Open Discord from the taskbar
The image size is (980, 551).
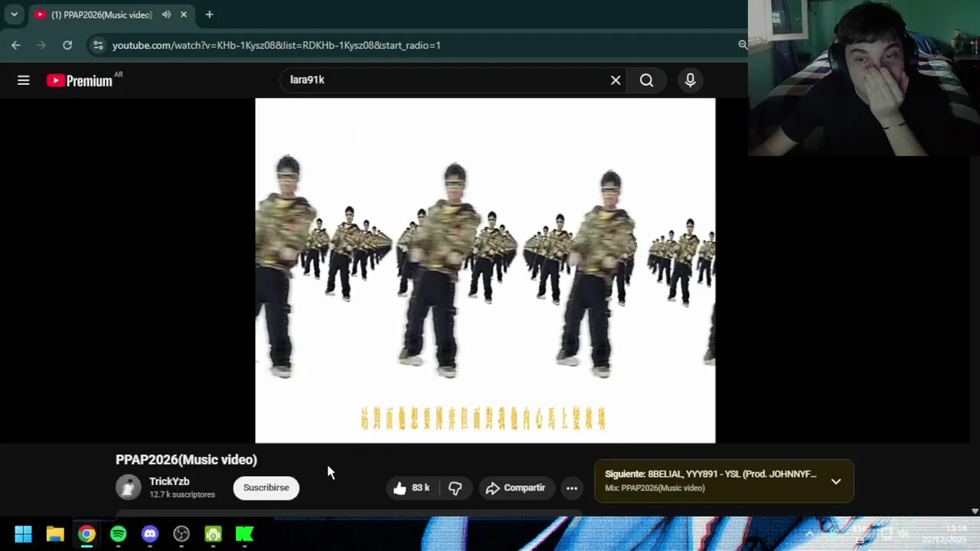click(x=150, y=534)
